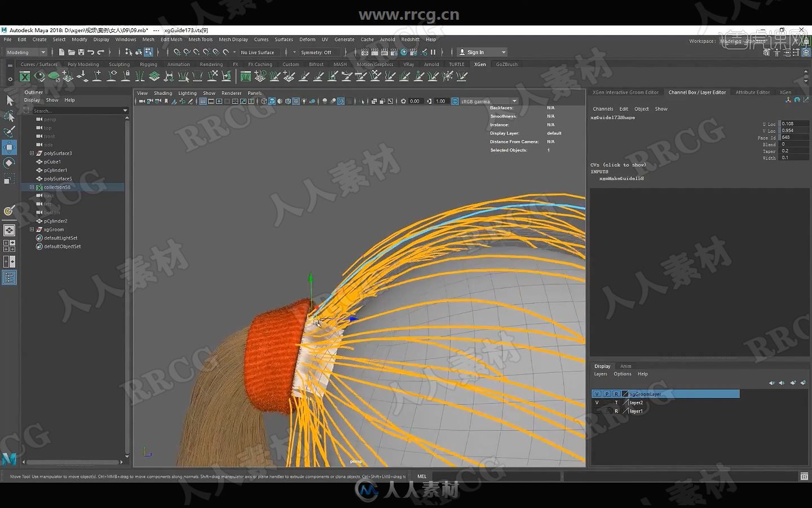Toggle the viewport lights bulb icon

pyautogui.click(x=304, y=102)
